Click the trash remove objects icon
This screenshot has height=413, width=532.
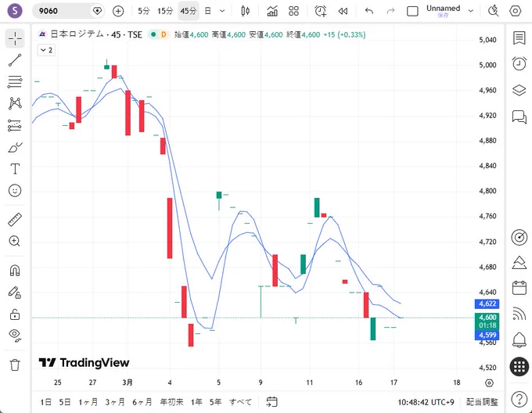[x=15, y=365]
